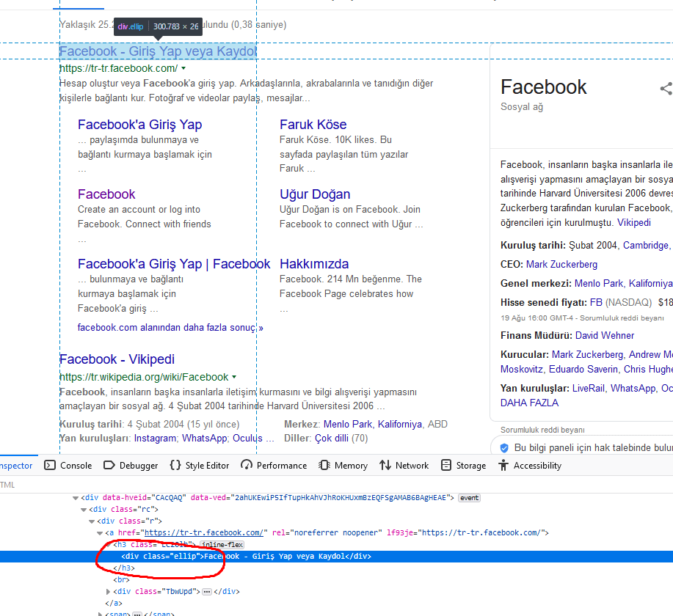The height and width of the screenshot is (616, 673).
Task: Click the CEO Mark Zuckerberg link
Action: pyautogui.click(x=562, y=264)
